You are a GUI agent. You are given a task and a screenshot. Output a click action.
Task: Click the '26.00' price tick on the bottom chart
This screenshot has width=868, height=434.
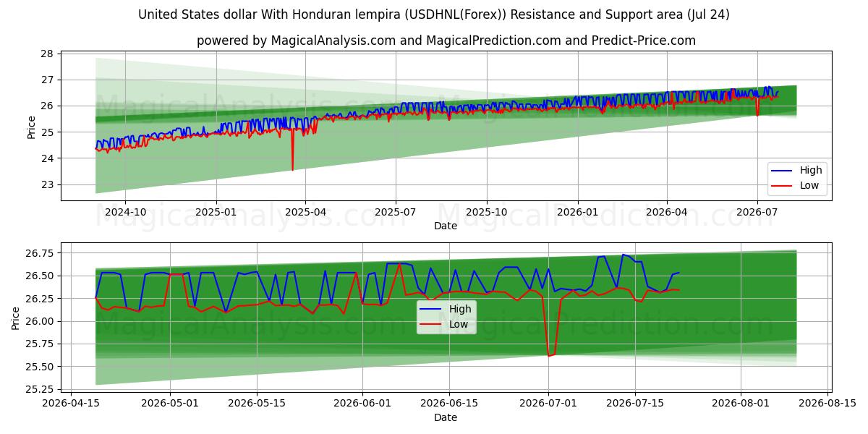pos(41,321)
